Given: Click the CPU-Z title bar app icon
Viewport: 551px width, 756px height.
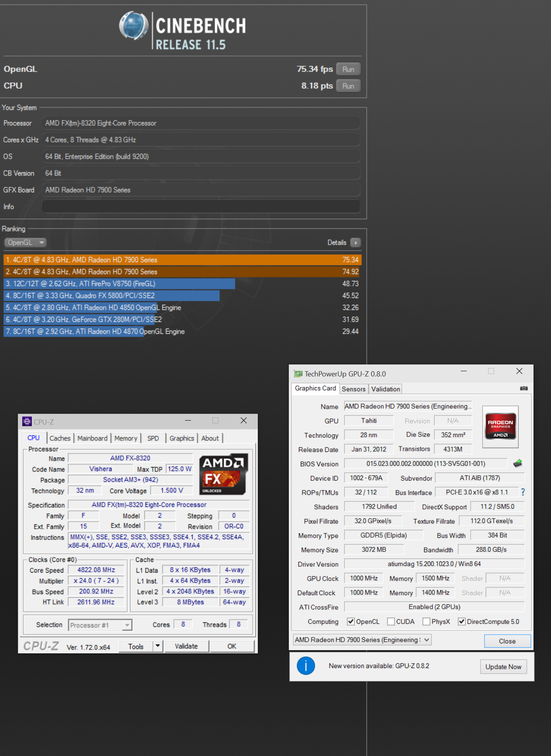Looking at the screenshot, I should (27, 421).
